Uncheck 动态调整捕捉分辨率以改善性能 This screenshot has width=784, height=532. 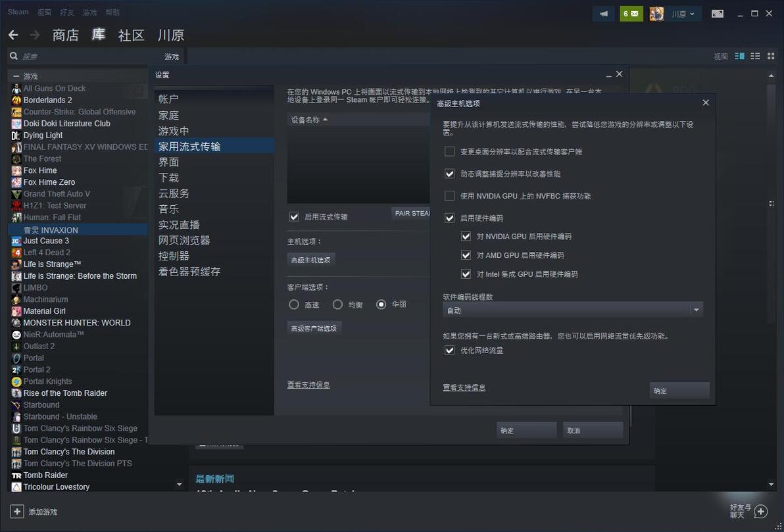point(449,174)
